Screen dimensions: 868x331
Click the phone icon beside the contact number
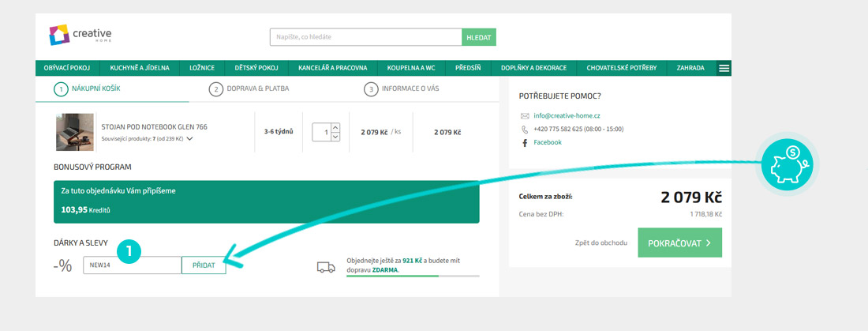[525, 130]
